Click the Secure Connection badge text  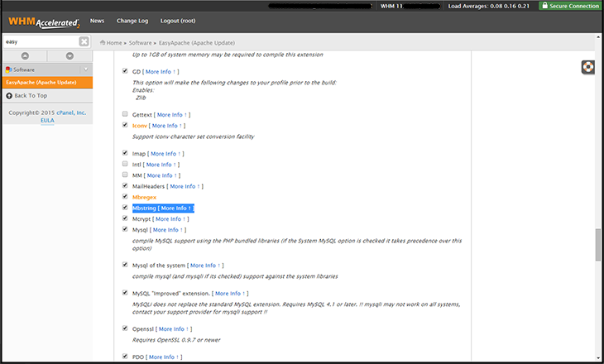[574, 6]
